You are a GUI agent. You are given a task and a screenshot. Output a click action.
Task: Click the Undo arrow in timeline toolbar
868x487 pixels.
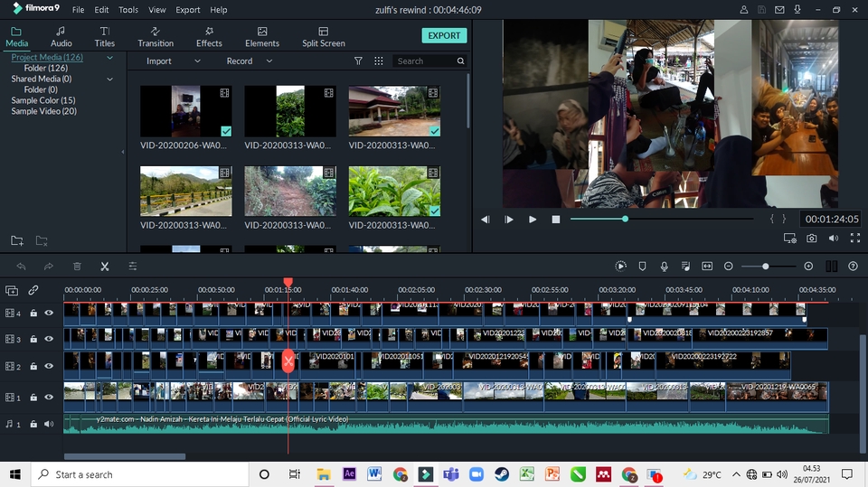pyautogui.click(x=21, y=267)
